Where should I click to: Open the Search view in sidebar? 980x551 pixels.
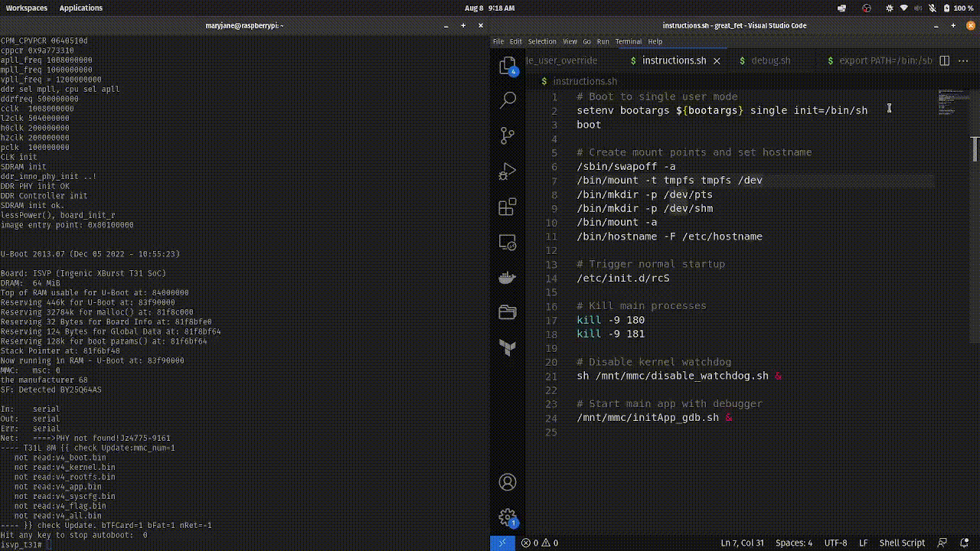click(x=508, y=100)
